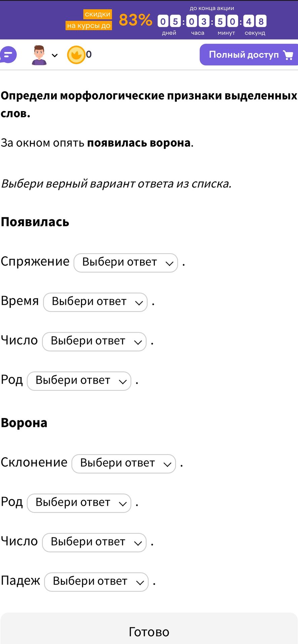298x644 pixels.
Task: Click the coin balance counter 0
Action: [89, 54]
